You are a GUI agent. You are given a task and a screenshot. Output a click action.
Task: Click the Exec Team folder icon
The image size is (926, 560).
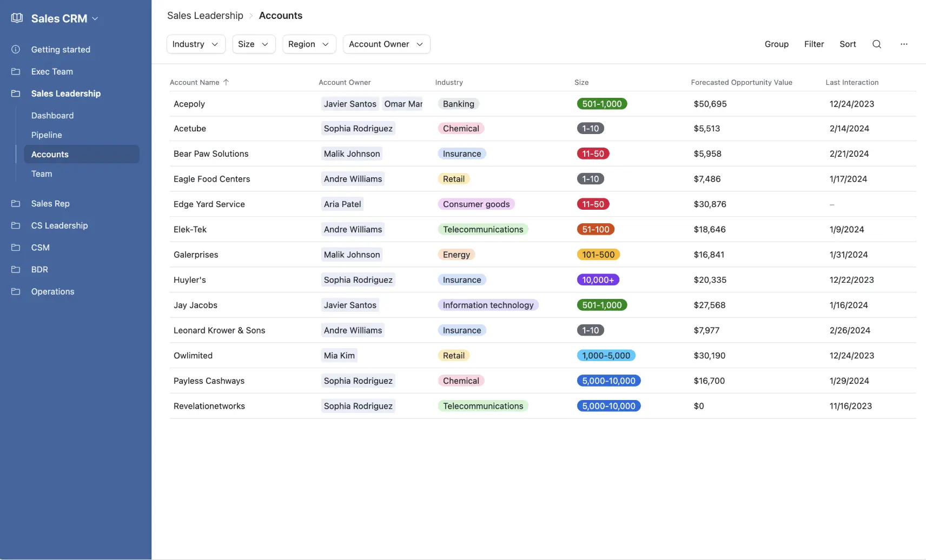(16, 72)
